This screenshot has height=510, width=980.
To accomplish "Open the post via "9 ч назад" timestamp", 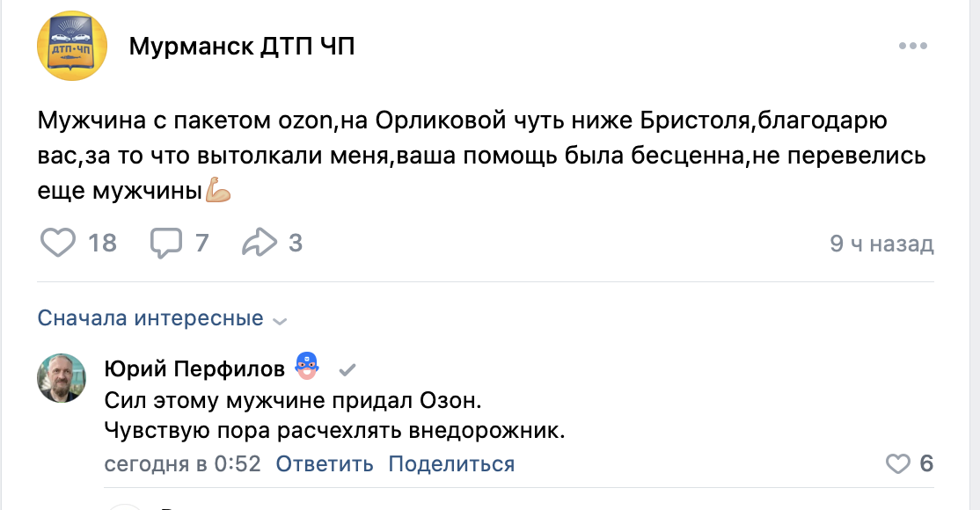I will click(881, 244).
